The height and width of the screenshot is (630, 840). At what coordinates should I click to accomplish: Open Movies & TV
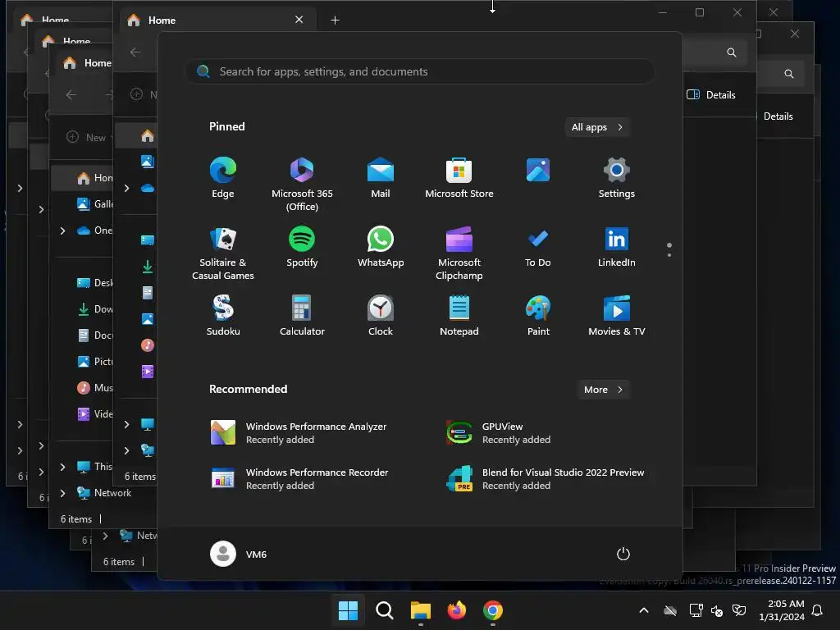pyautogui.click(x=617, y=316)
